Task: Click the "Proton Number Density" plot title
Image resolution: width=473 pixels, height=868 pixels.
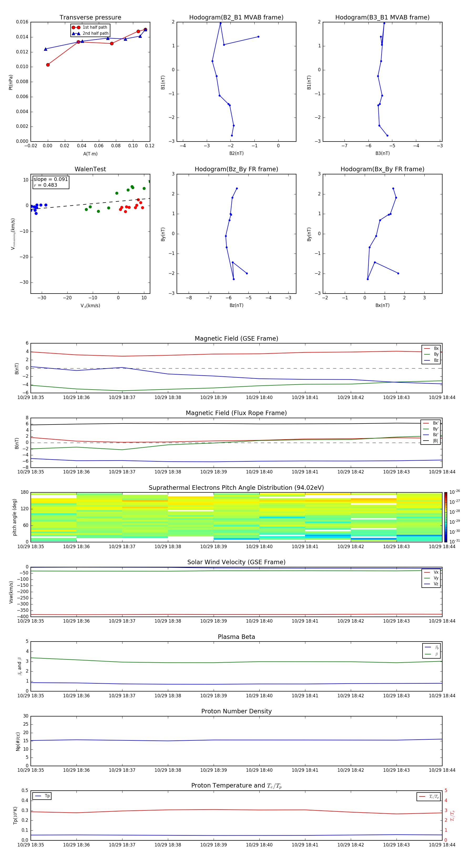Action: 236,711
